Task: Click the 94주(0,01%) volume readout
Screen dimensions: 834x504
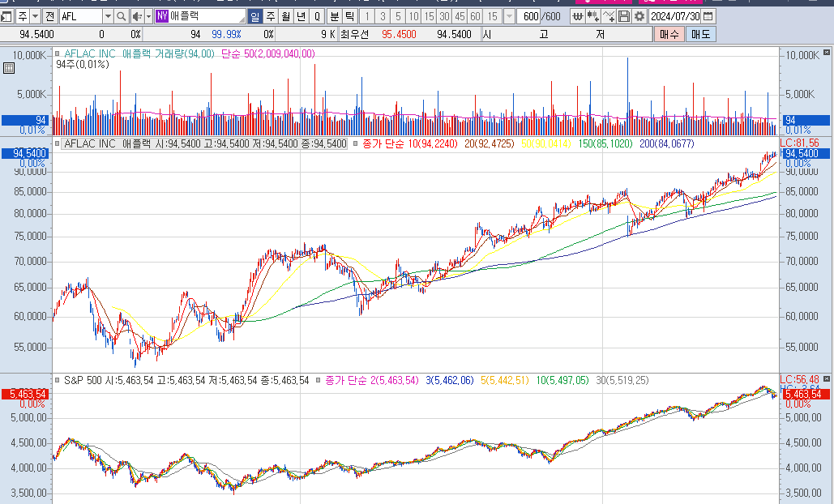Action: (x=83, y=64)
